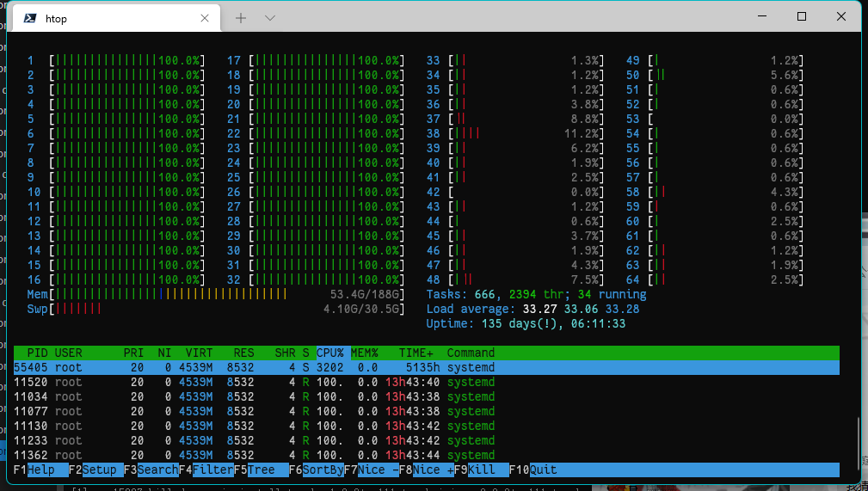
Task: Select the htop tab
Action: point(115,18)
